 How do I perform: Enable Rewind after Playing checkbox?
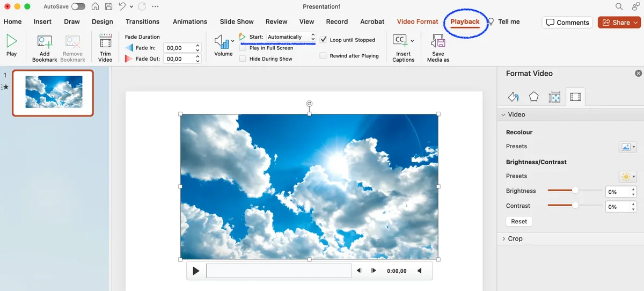323,56
